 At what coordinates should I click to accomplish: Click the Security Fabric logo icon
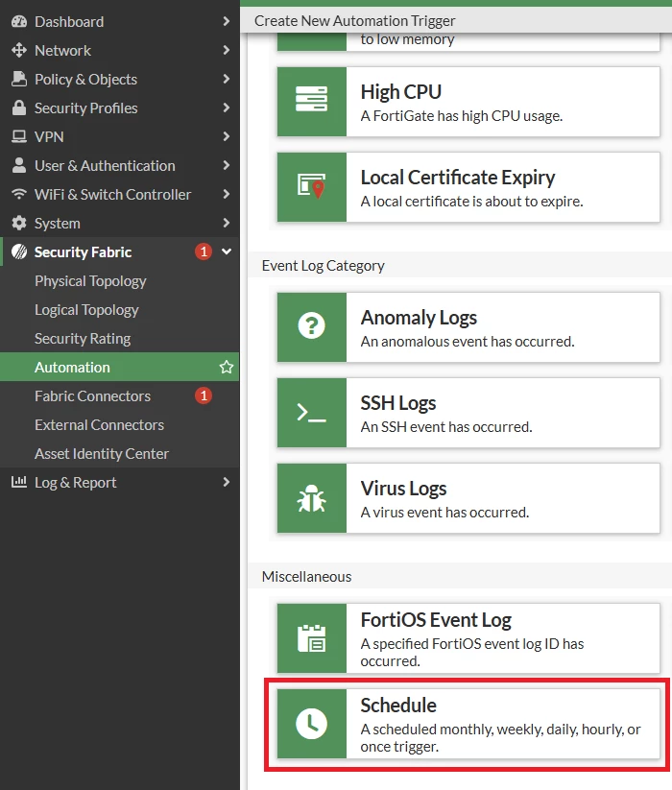tap(19, 251)
